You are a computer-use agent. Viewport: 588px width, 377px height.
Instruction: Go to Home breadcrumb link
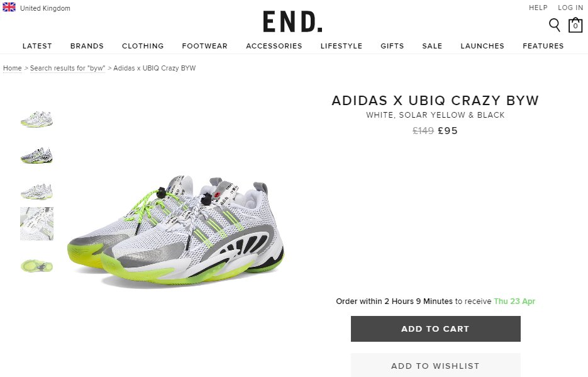pyautogui.click(x=13, y=68)
